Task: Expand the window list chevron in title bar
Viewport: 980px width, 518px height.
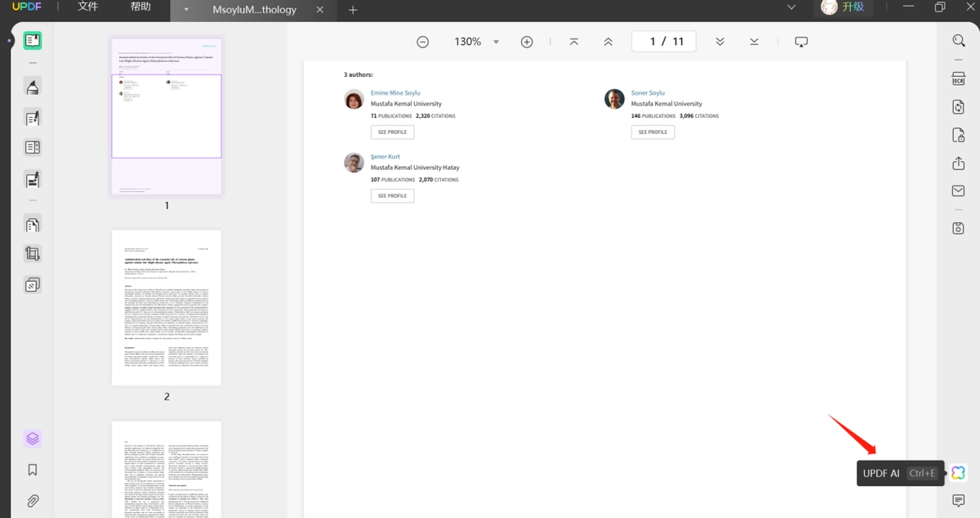Action: pyautogui.click(x=791, y=7)
